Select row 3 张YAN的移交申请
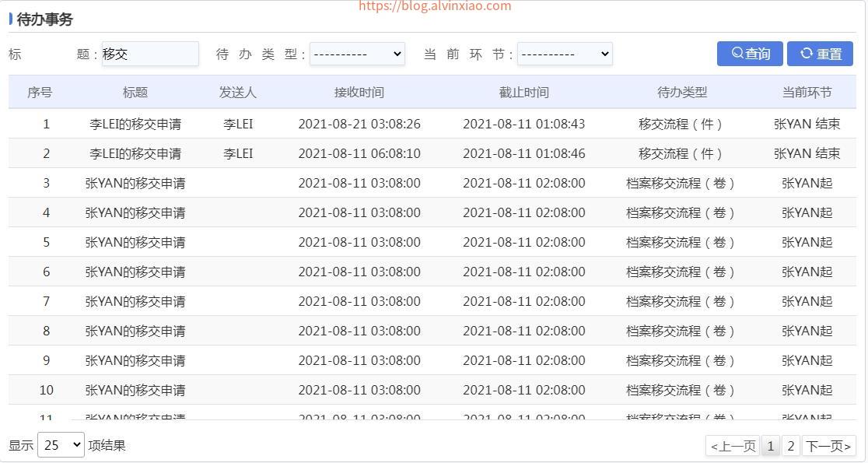This screenshot has height=463, width=868. coord(135,184)
